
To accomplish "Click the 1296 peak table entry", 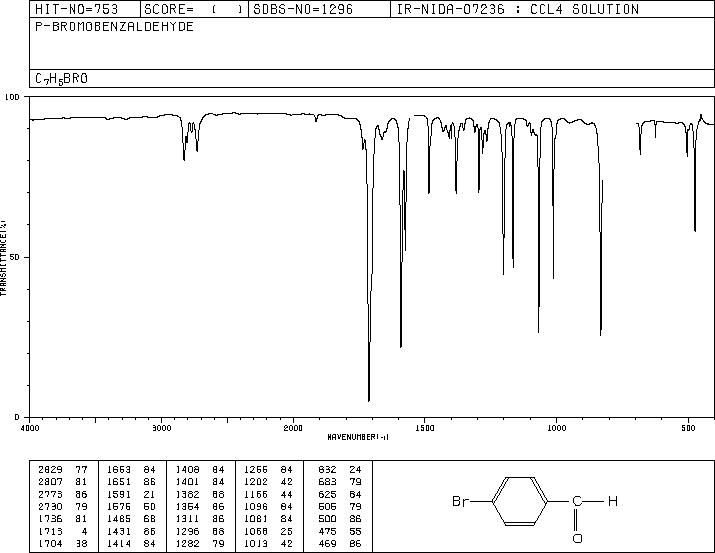I will [x=200, y=532].
